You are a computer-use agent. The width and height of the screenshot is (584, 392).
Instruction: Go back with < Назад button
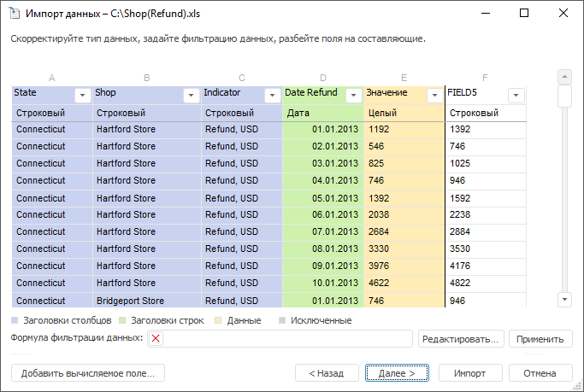tap(326, 373)
